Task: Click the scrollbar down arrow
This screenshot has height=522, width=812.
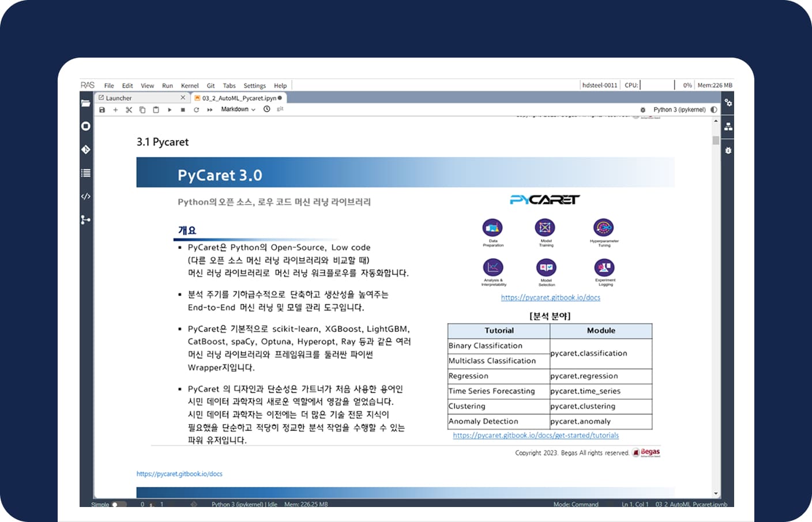Action: [716, 493]
